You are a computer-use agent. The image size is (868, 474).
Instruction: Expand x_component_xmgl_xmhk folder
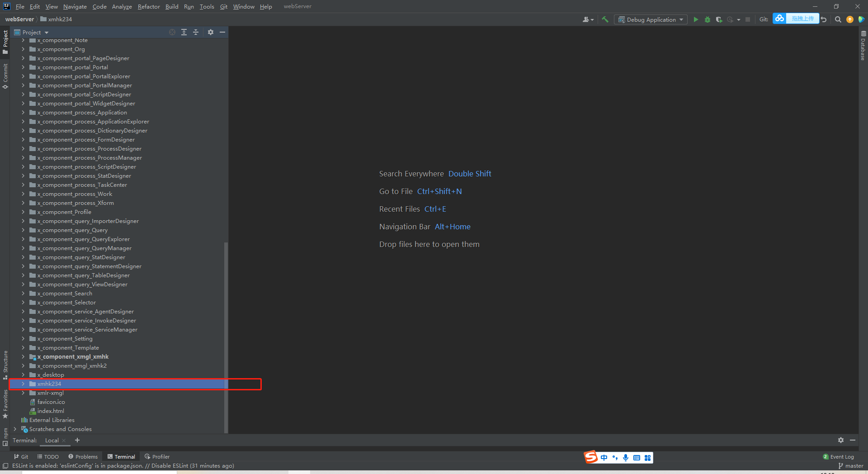[x=23, y=357]
